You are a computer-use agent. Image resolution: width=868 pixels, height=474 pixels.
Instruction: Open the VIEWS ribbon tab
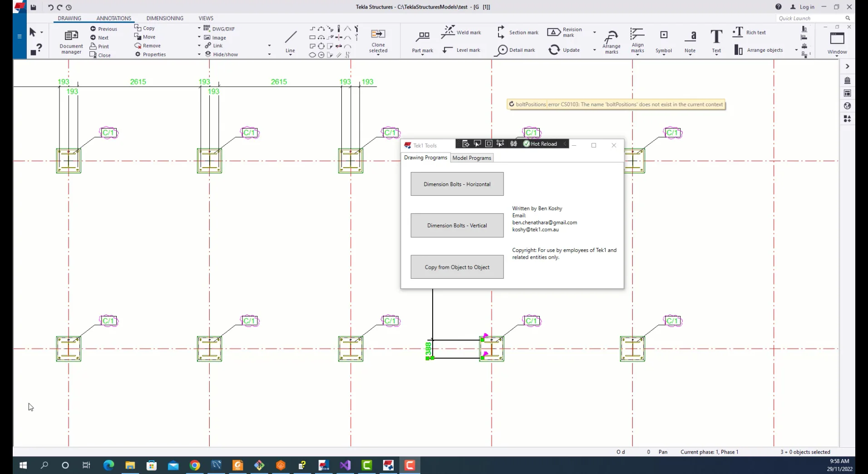pyautogui.click(x=206, y=18)
